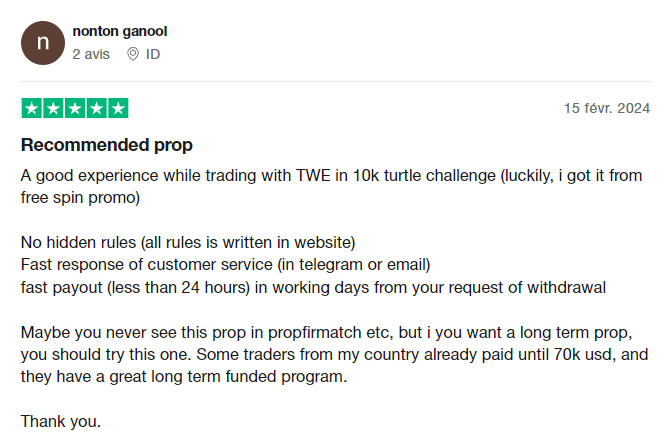Screen dimensions: 667x443
Task: Click the "Thank you." closing line
Action: tap(61, 419)
